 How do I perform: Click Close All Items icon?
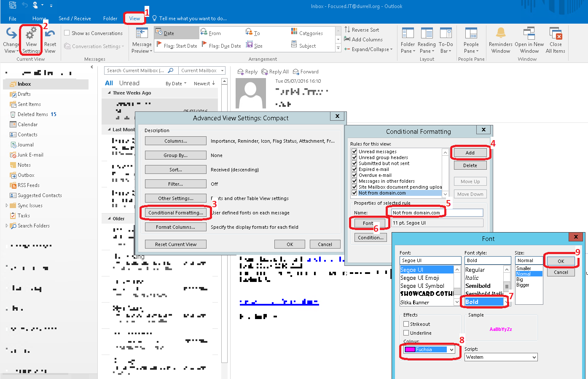(x=556, y=34)
